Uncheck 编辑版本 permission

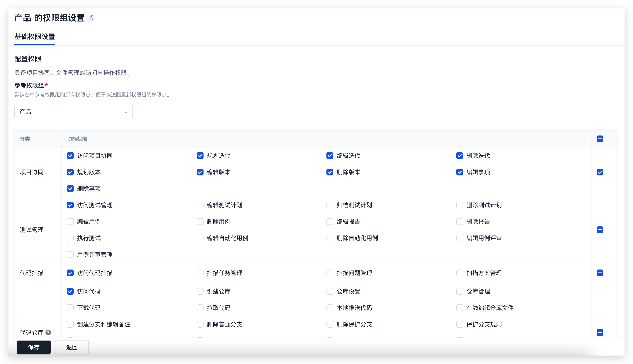[x=200, y=172]
